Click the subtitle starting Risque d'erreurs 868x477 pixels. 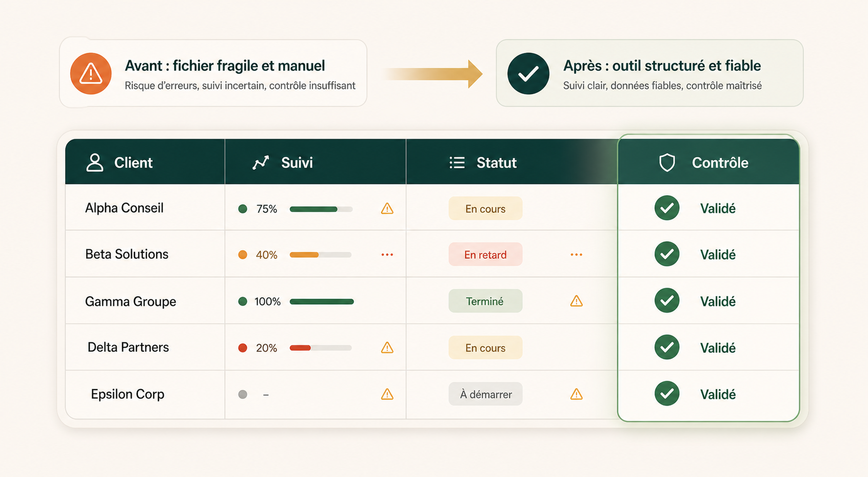(240, 86)
